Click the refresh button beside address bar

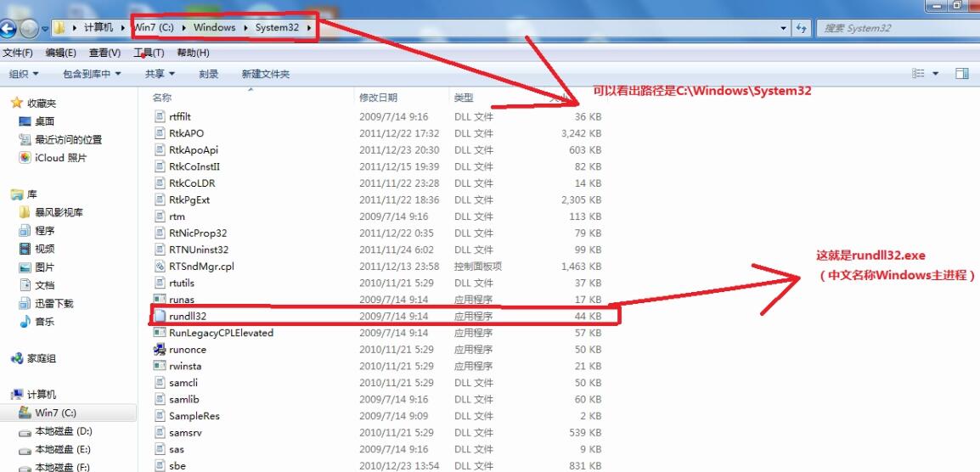click(801, 28)
